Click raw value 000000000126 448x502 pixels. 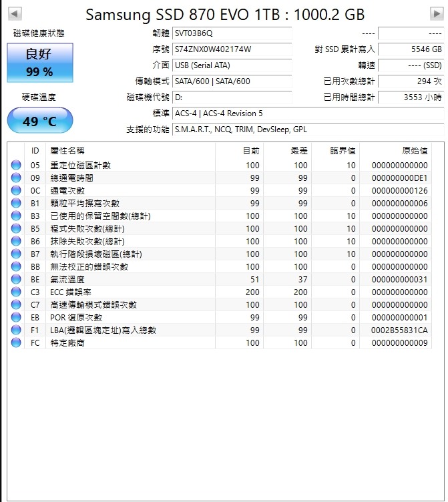point(400,191)
